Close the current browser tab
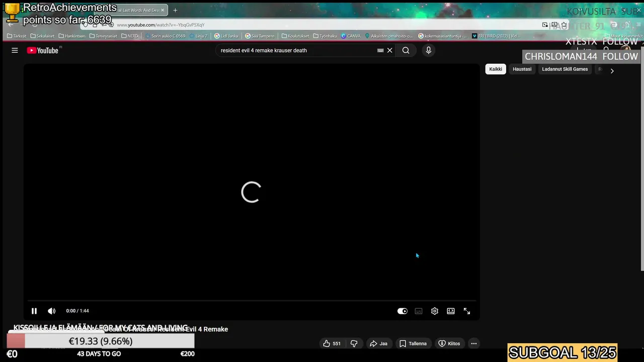This screenshot has width=644, height=362. point(163,10)
